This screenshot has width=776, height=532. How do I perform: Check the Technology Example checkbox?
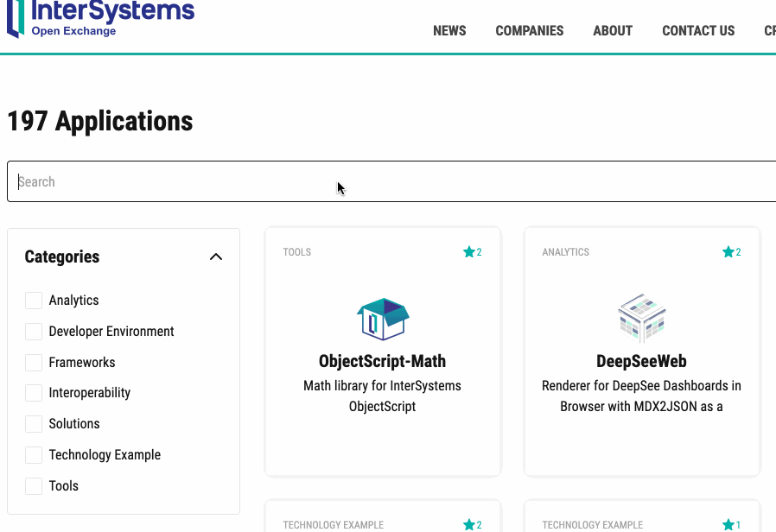click(x=34, y=455)
